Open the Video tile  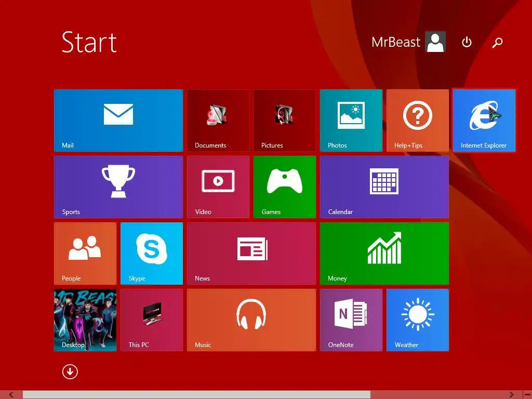click(x=218, y=187)
